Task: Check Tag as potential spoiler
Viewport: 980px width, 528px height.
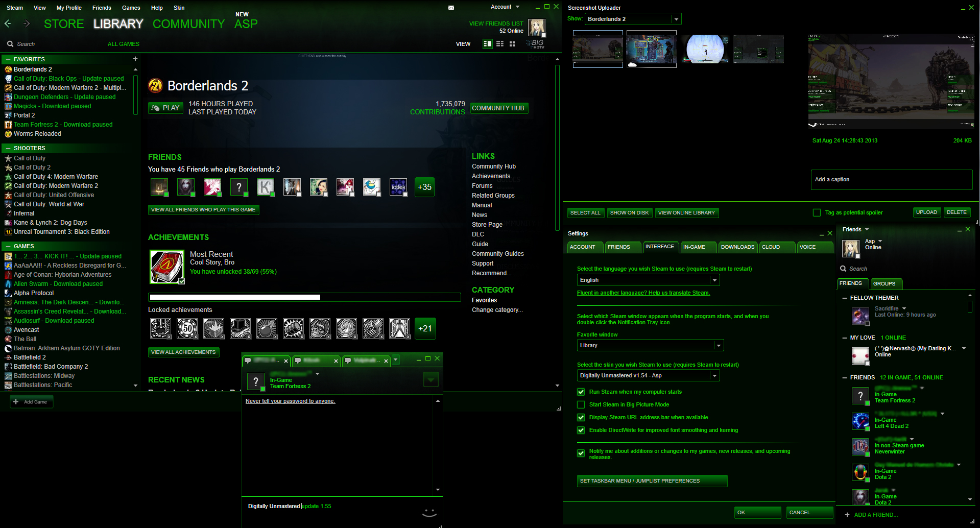Action: (817, 213)
